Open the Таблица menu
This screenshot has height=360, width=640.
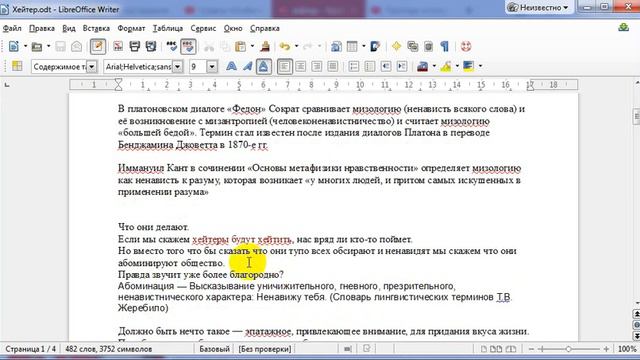click(x=168, y=28)
